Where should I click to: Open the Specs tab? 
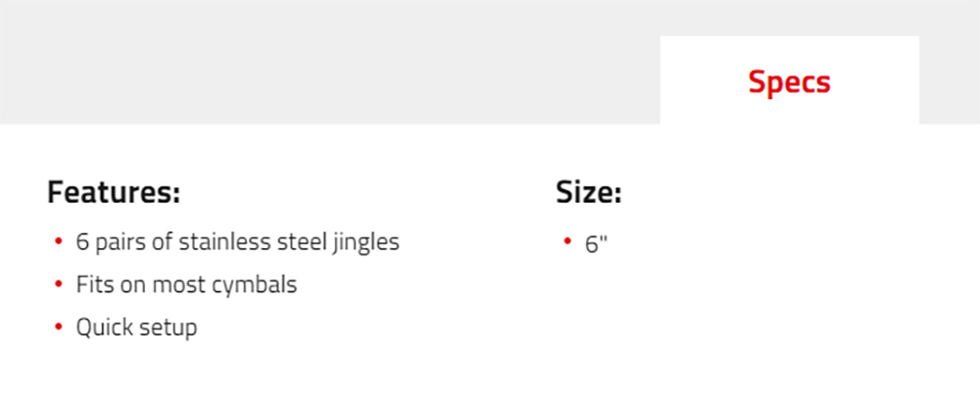click(x=789, y=80)
